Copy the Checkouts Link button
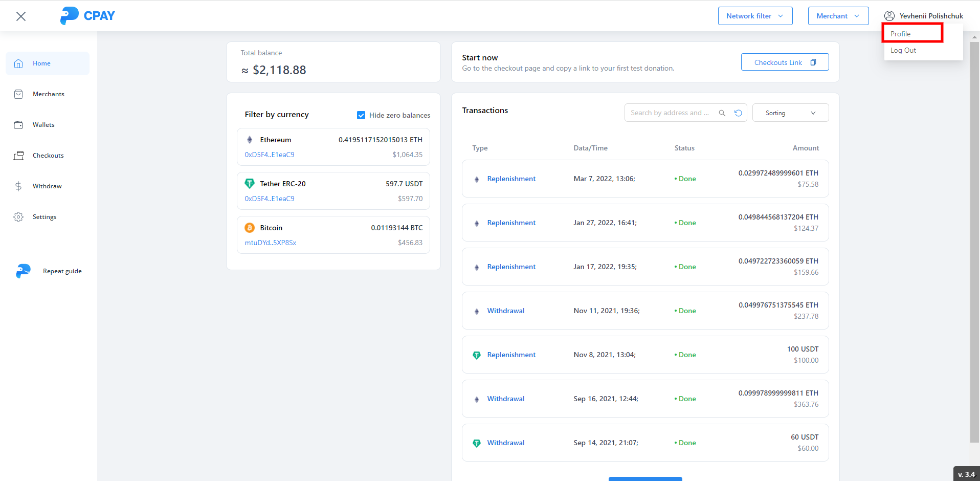This screenshot has width=980, height=481. [785, 62]
